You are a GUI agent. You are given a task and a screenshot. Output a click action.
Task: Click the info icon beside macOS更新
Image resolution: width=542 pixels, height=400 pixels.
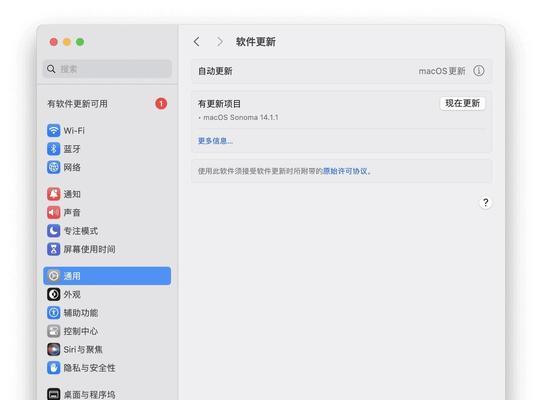[479, 71]
